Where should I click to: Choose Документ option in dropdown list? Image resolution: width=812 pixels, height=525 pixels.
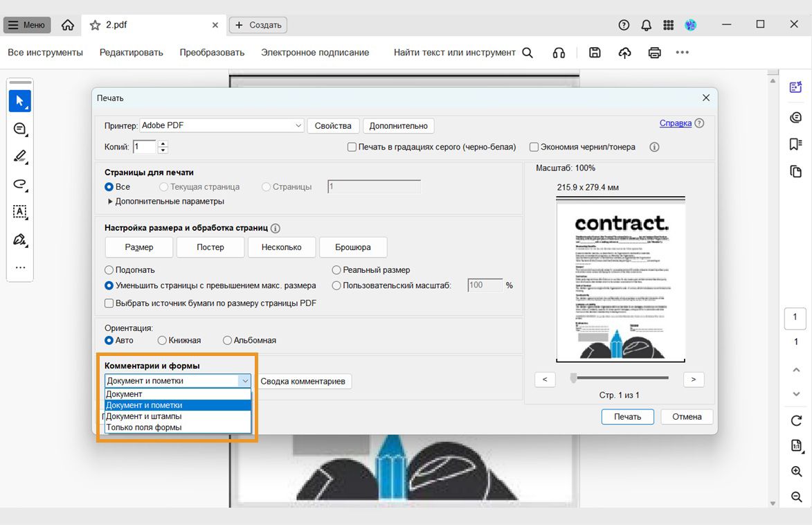pos(178,394)
